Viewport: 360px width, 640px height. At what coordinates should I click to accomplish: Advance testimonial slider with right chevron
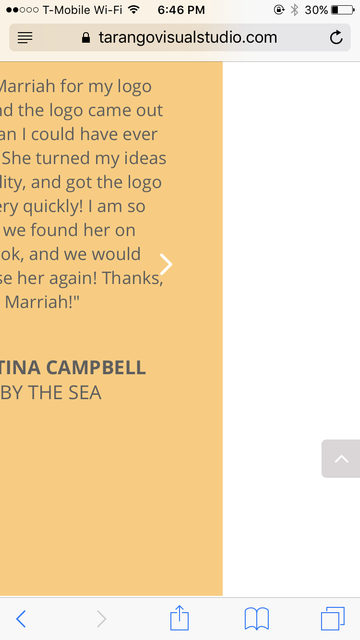click(166, 264)
